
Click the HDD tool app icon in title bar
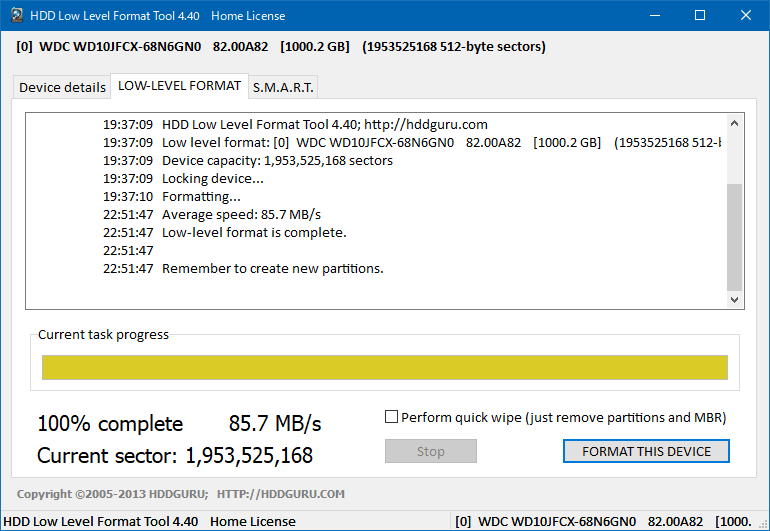17,15
